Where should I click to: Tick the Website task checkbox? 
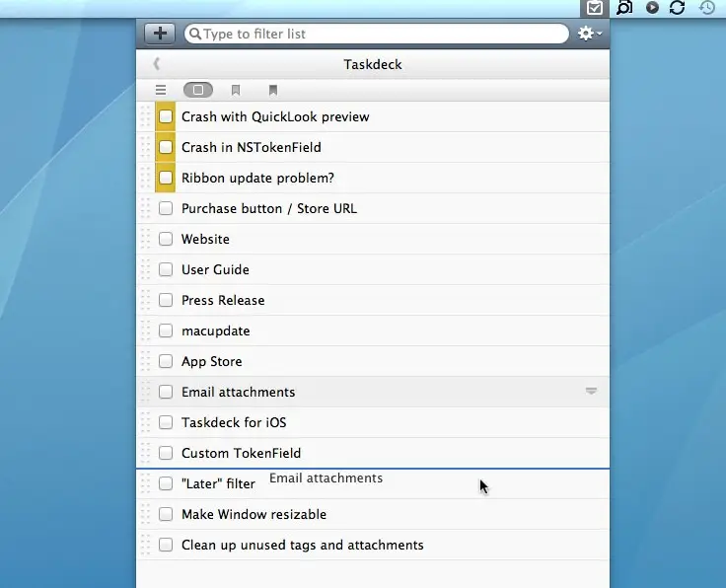(x=166, y=239)
